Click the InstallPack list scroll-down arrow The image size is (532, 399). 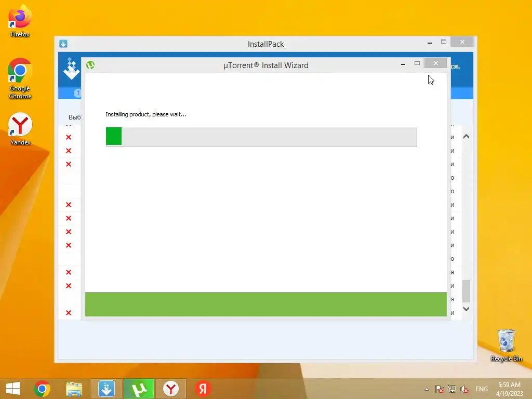click(x=466, y=309)
